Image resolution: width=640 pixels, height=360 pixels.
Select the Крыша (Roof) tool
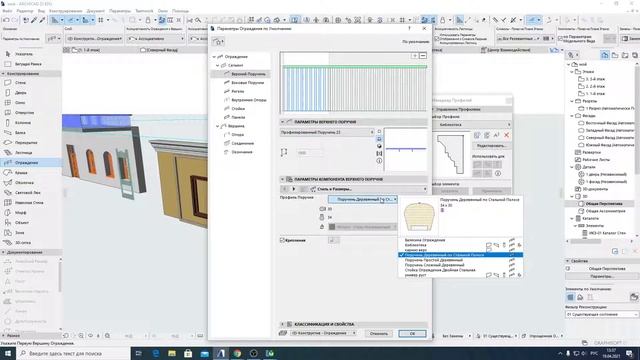pyautogui.click(x=21, y=173)
